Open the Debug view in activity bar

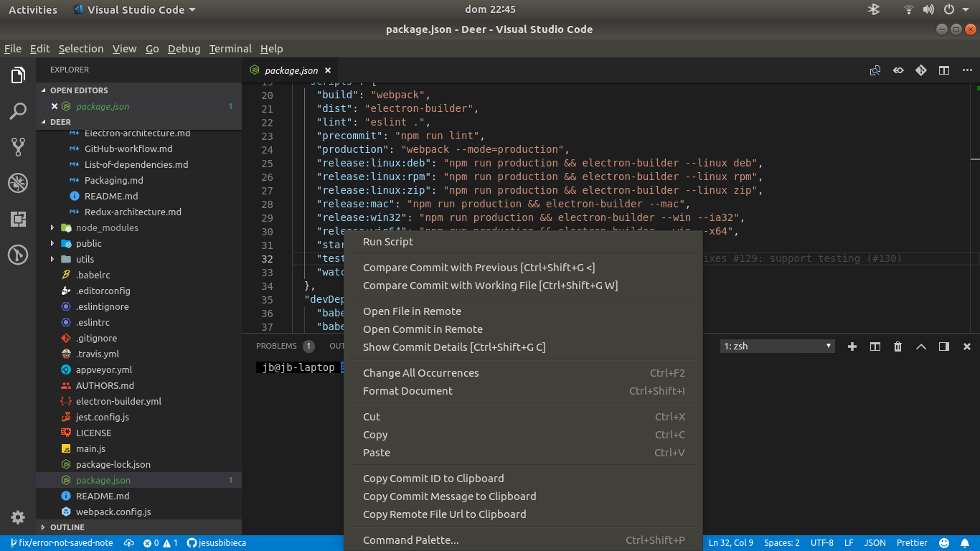point(18,183)
